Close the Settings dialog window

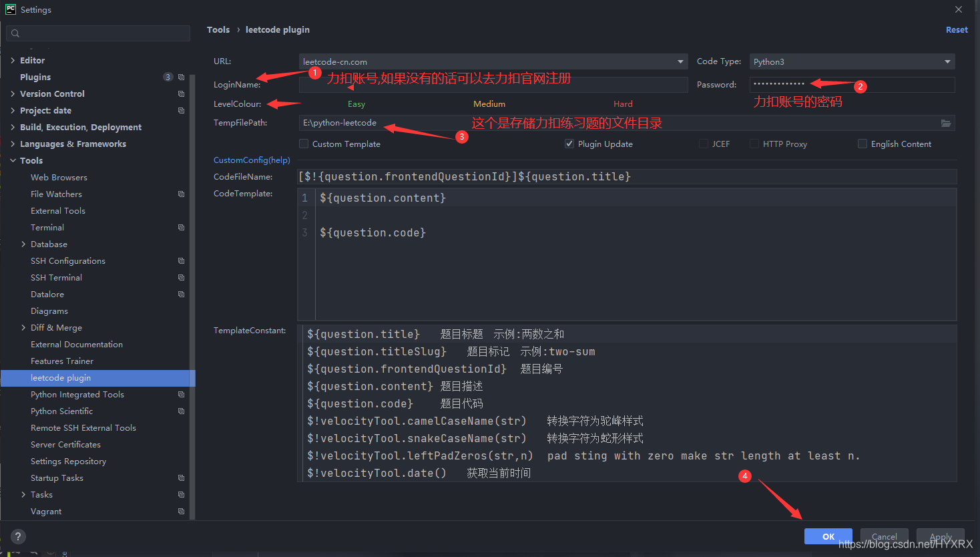click(959, 9)
